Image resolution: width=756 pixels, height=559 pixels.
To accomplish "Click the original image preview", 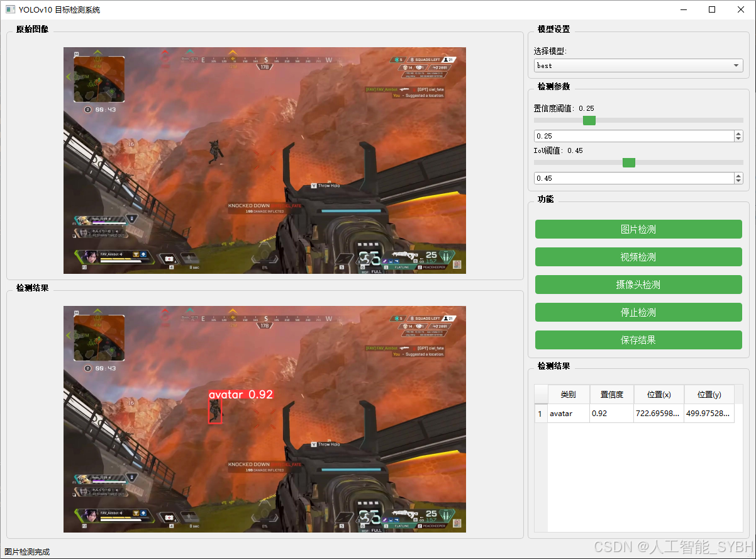I will point(265,161).
